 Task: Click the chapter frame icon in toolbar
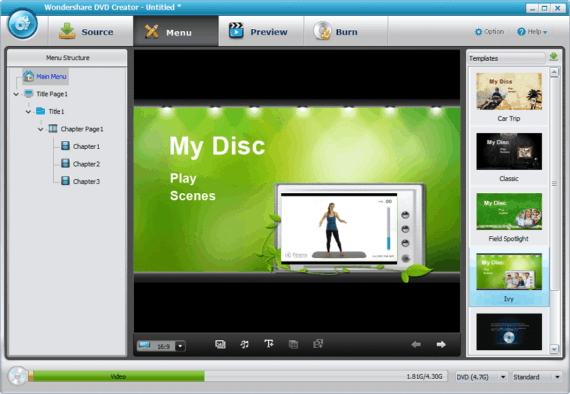click(293, 344)
